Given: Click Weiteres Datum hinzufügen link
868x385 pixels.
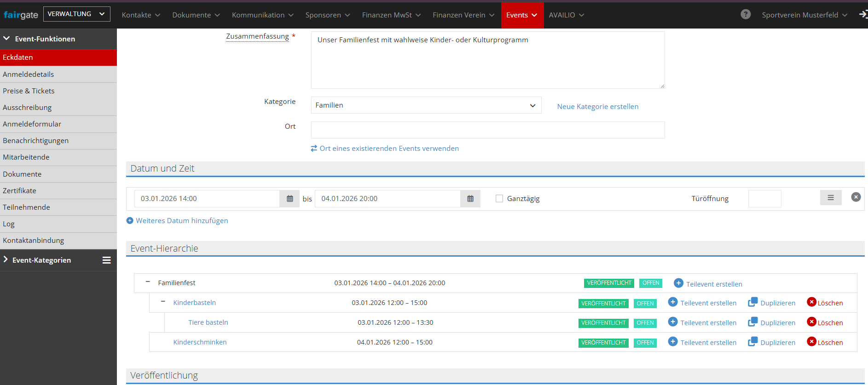Looking at the screenshot, I should pos(182,221).
